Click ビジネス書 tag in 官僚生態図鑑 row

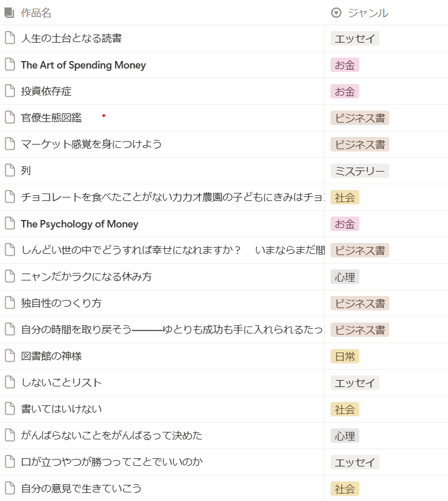tap(359, 118)
